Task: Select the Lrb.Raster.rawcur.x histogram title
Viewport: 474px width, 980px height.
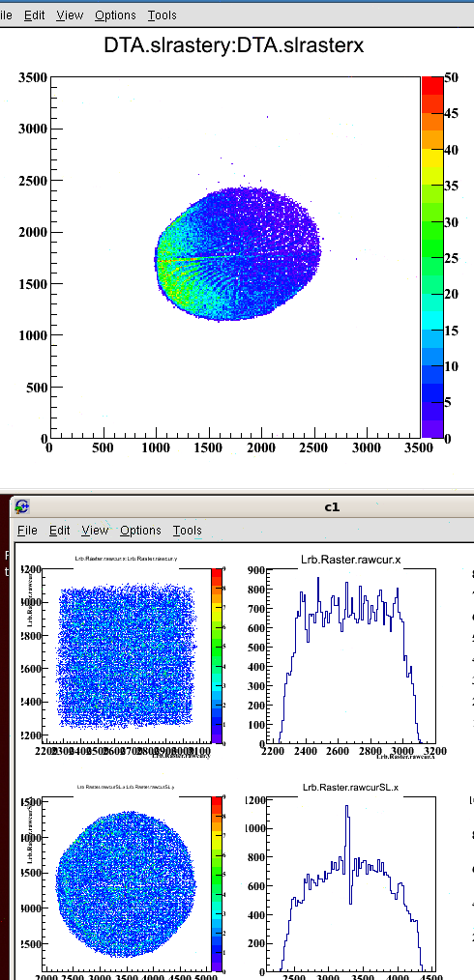Action: [x=350, y=560]
